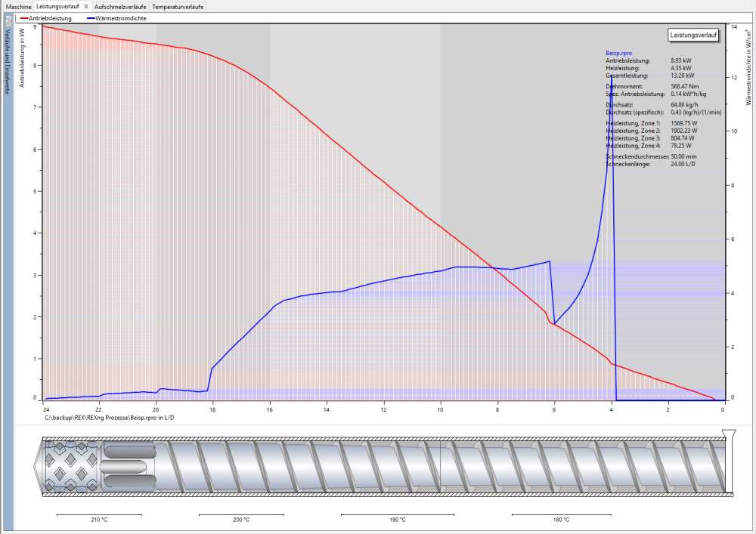Switch to the Maschine tab
This screenshot has height=534, width=756.
(18, 7)
